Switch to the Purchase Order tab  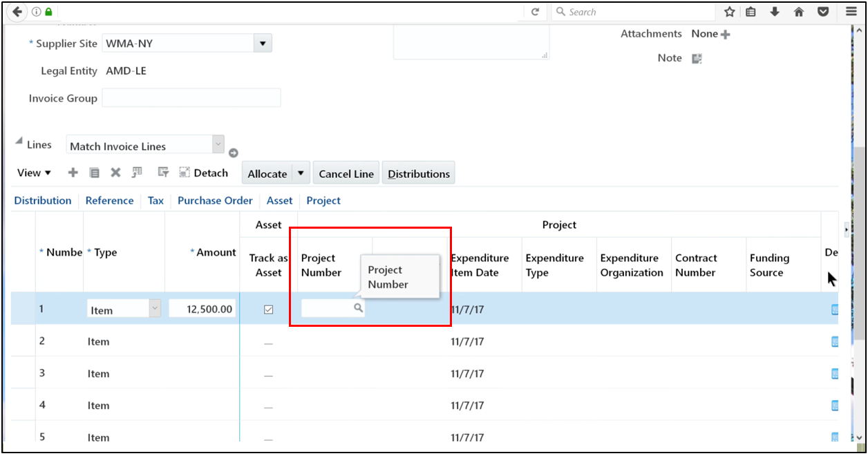click(215, 200)
